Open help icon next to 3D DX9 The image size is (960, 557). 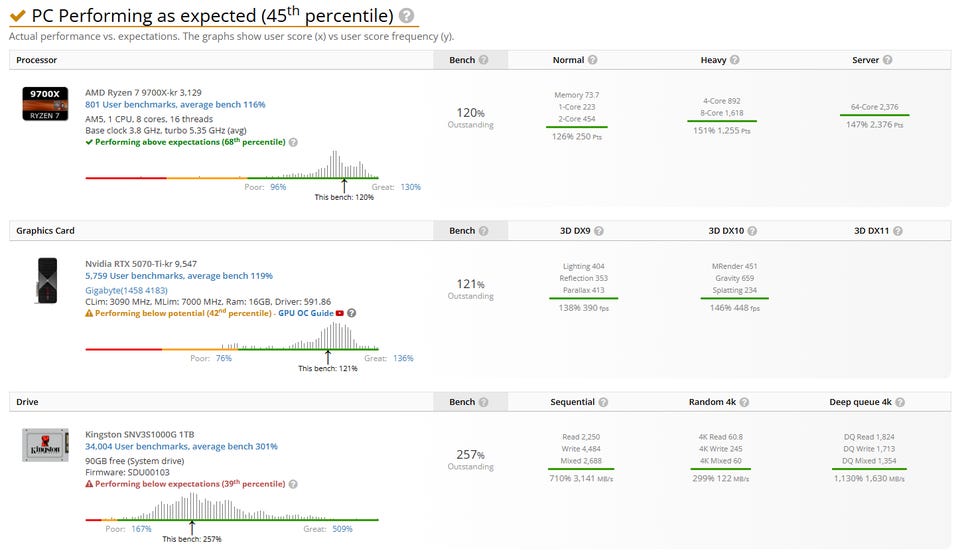[x=599, y=231]
